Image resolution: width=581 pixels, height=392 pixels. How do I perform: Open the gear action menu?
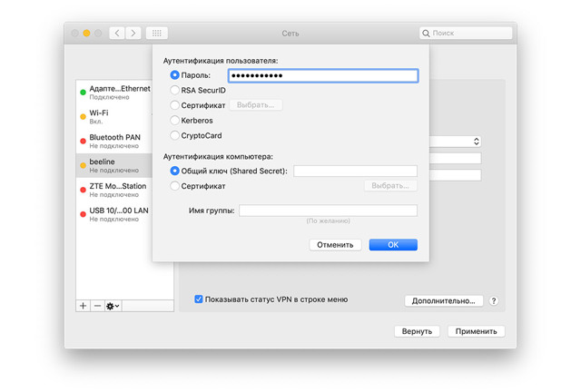[113, 306]
